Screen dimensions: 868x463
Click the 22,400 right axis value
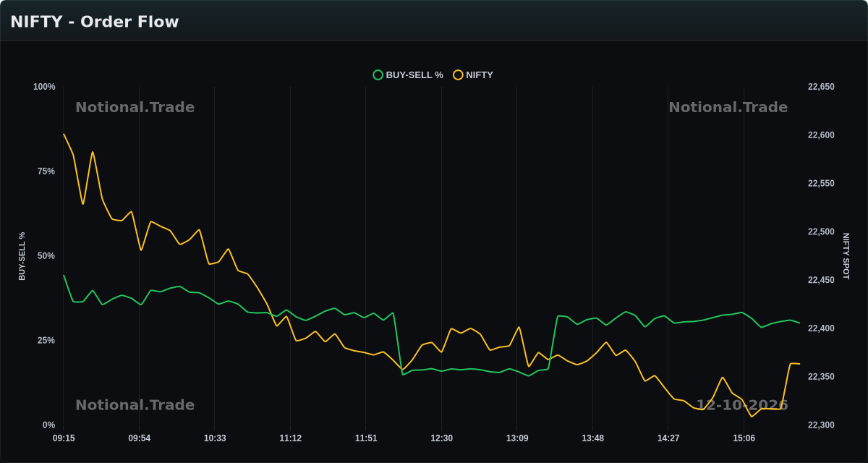[x=821, y=328]
